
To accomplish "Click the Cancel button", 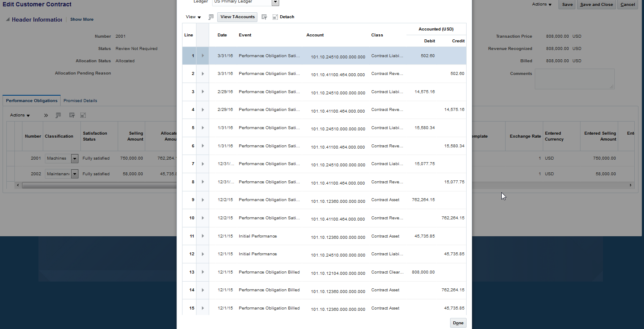I will pos(627,5).
